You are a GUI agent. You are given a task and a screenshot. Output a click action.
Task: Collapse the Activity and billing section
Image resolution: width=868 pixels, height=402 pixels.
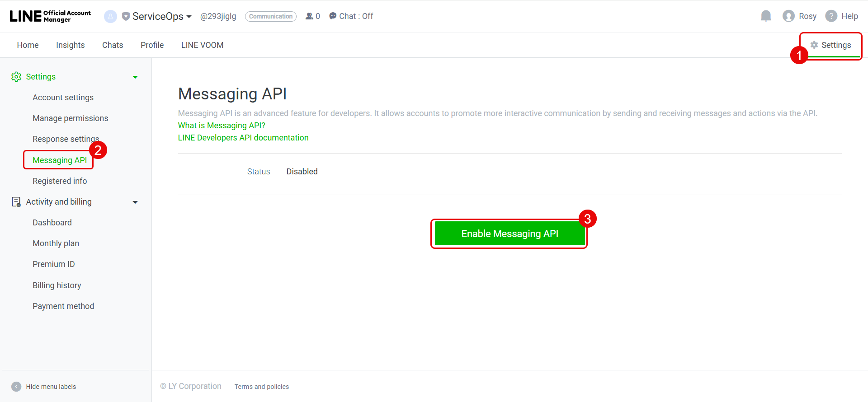(135, 202)
